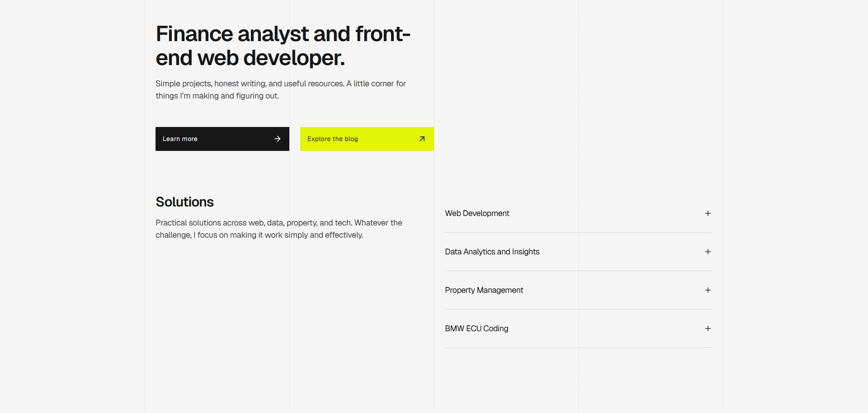Click the line "things I'm making and figuring out"
The width and height of the screenshot is (868, 413).
tap(217, 96)
